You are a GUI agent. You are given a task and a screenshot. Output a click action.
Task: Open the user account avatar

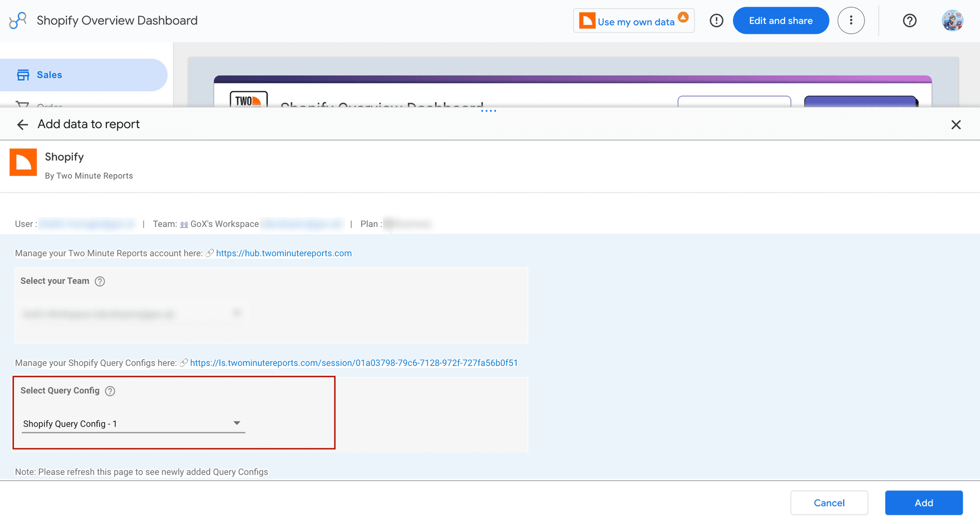pyautogui.click(x=952, y=20)
